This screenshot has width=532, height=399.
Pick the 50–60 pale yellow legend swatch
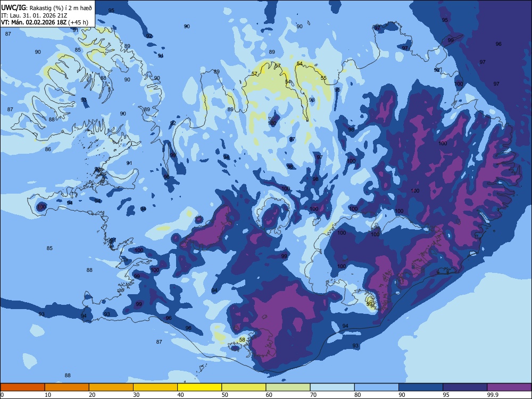244,387
